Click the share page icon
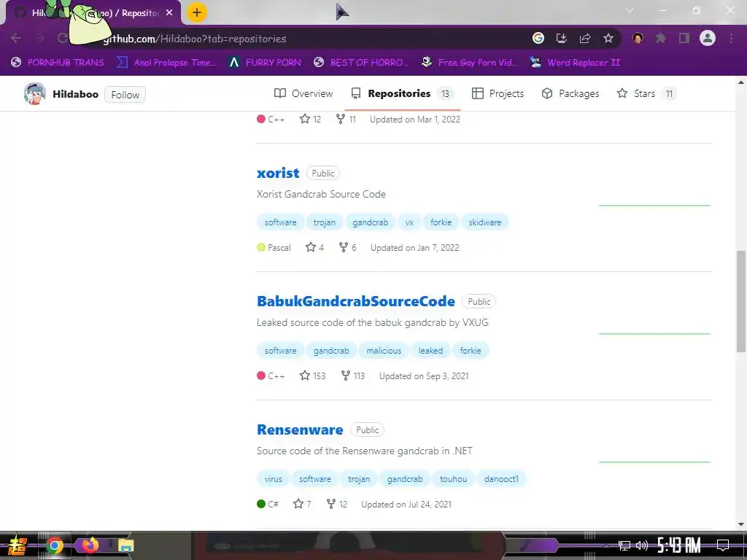747x560 pixels. (x=585, y=38)
